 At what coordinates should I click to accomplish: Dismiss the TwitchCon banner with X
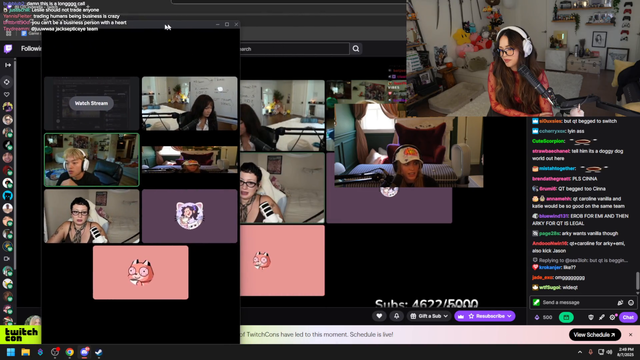[631, 335]
